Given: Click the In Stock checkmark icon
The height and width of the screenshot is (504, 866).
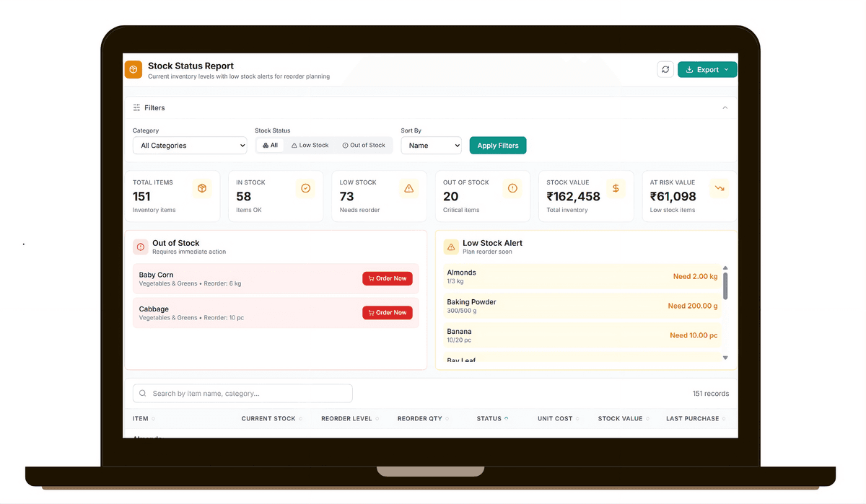Looking at the screenshot, I should coord(305,189).
